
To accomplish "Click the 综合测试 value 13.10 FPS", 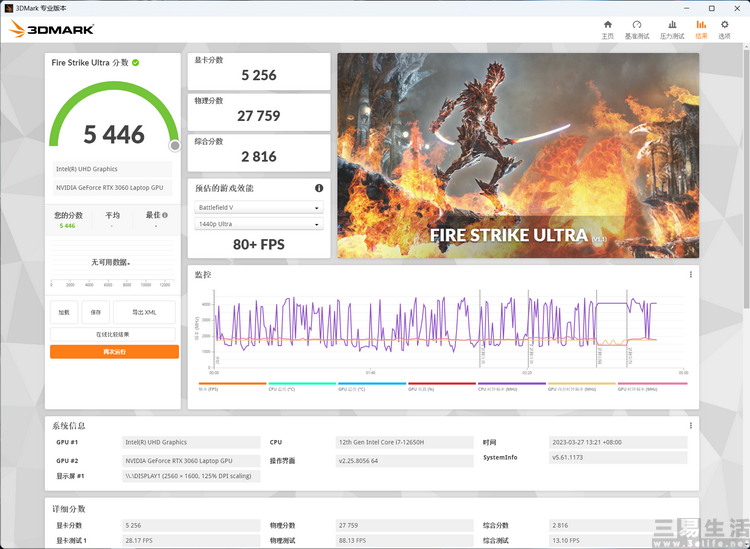I will click(618, 540).
